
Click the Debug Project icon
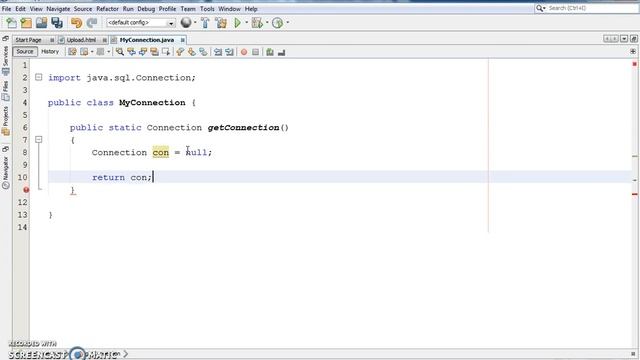tap(257, 23)
